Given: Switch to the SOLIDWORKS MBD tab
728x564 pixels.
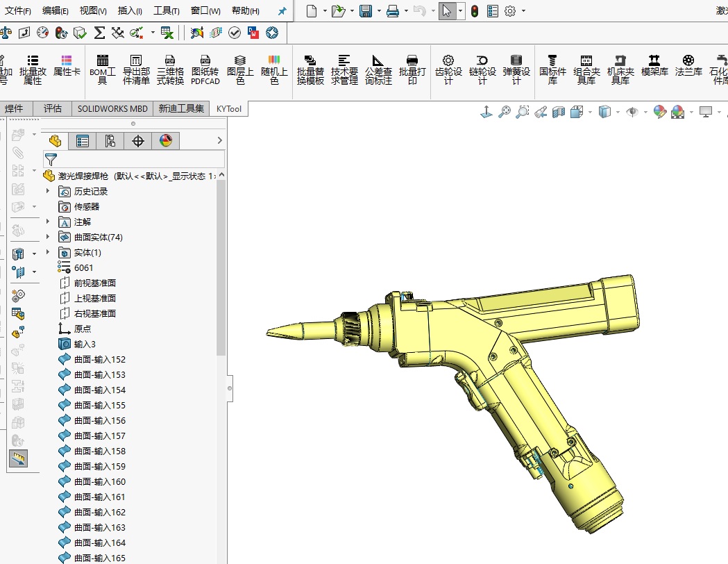Looking at the screenshot, I should click(112, 108).
